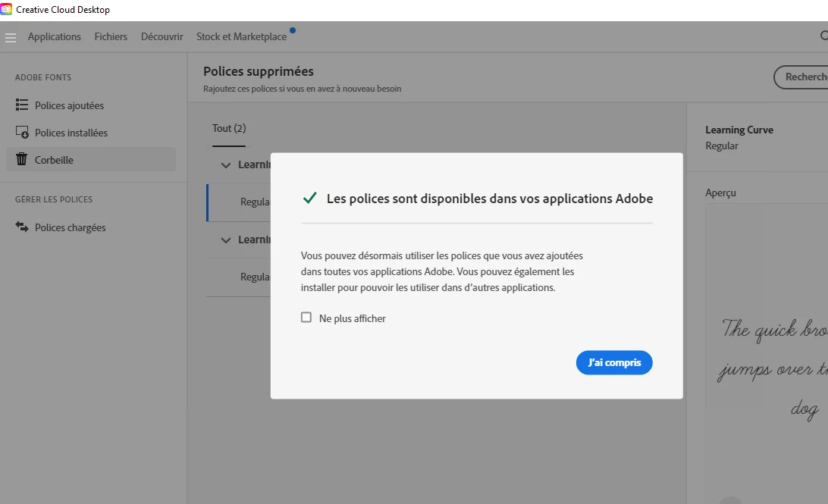
Task: Click the Polices installées icon
Action: (x=22, y=132)
